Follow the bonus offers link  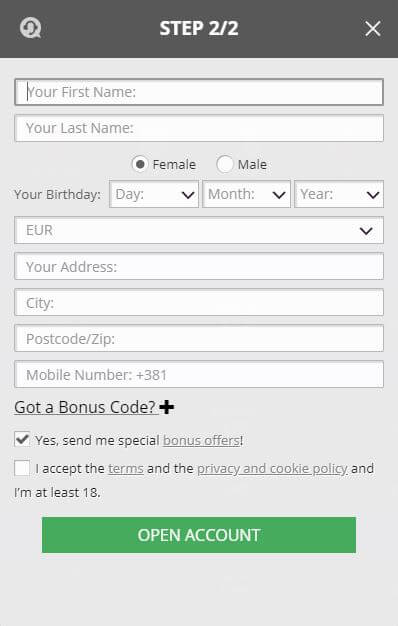202,440
